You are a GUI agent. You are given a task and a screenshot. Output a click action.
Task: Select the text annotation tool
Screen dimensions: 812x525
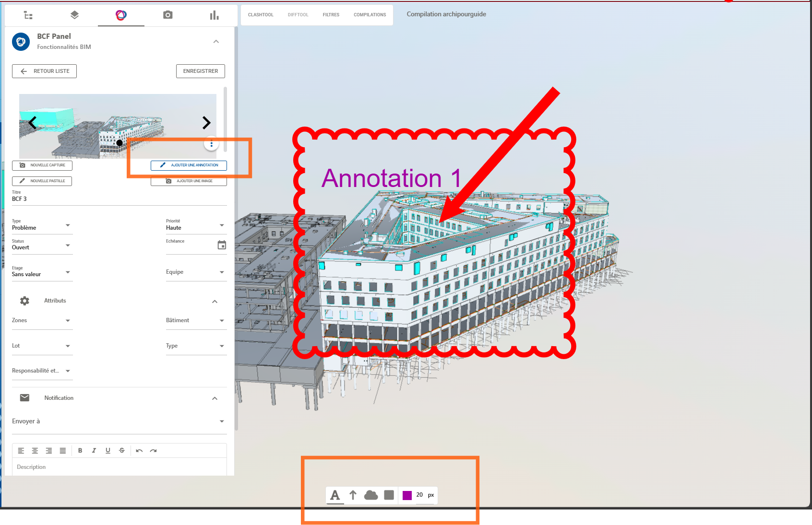(x=335, y=495)
